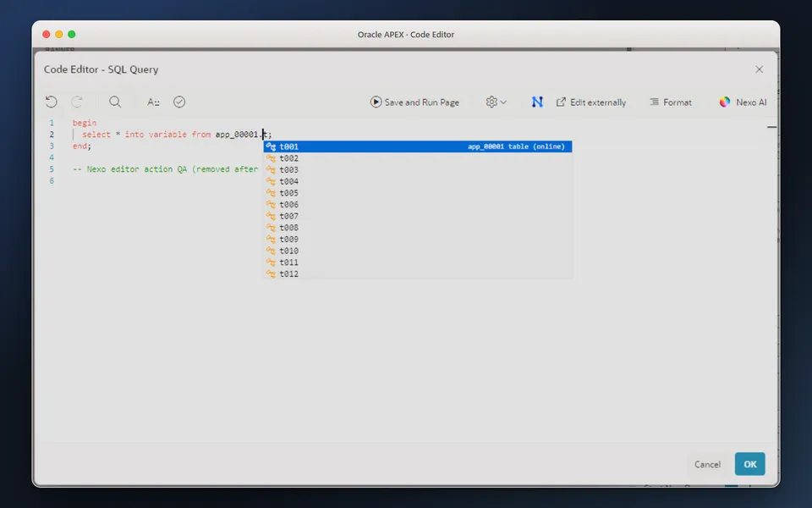Open the query builder autocomplete A:: icon
Screen dimensions: 812x508
pos(153,102)
